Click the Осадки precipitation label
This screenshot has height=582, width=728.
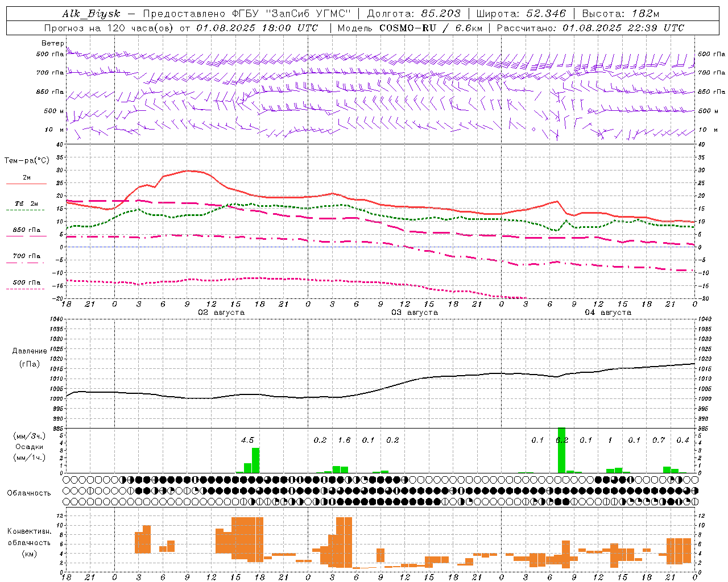[x=29, y=447]
